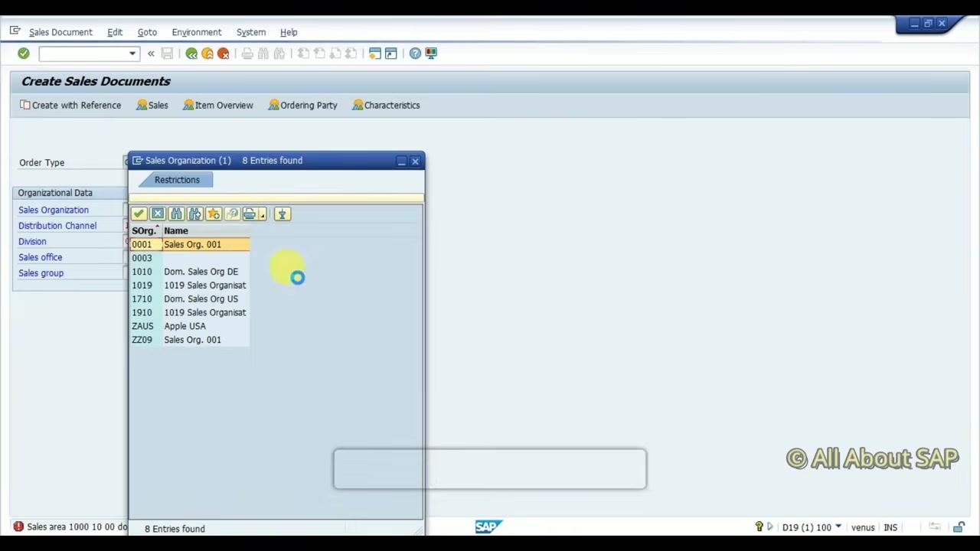The image size is (980, 551).
Task: Click the yellow question mark status bar icon
Action: (x=759, y=527)
